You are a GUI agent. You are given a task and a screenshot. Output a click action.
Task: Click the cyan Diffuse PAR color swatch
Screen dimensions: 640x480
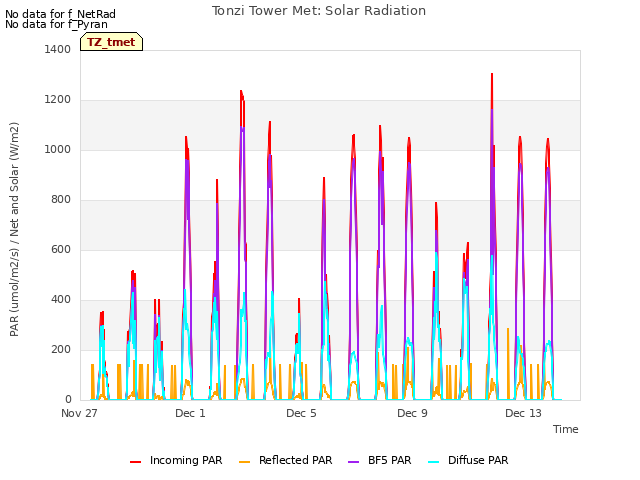click(433, 462)
